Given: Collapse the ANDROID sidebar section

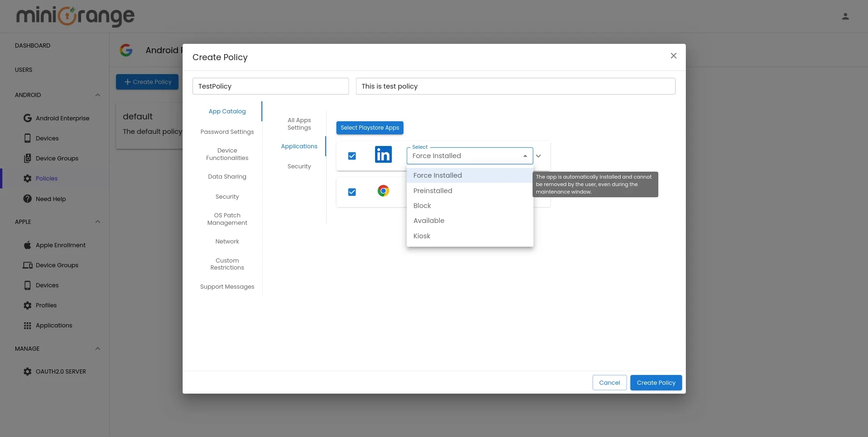Looking at the screenshot, I should click(x=98, y=95).
